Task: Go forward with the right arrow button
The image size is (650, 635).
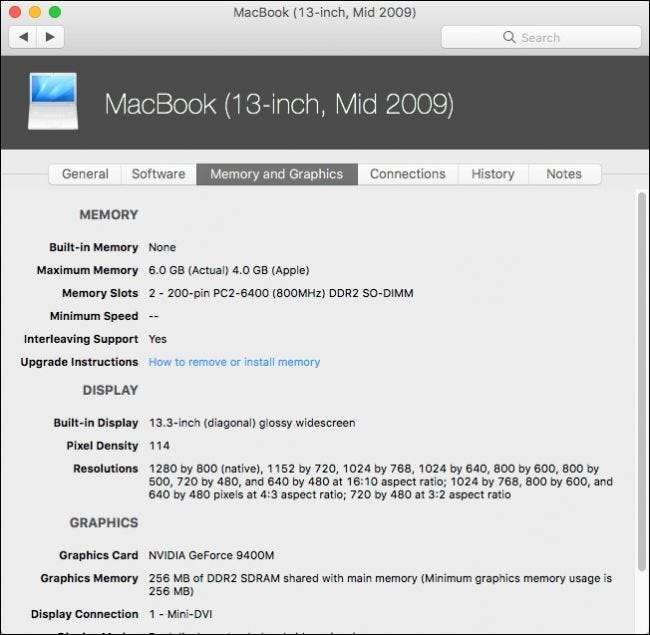Action: click(x=51, y=37)
